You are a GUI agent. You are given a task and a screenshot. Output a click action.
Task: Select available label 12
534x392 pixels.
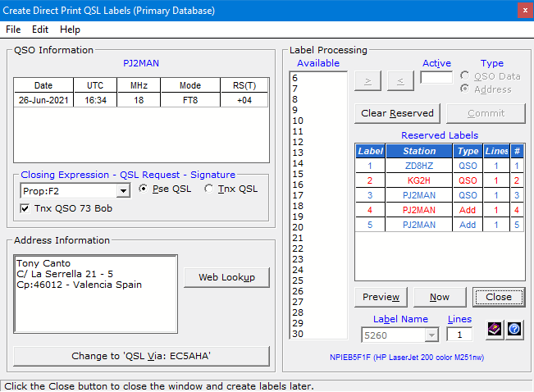318,142
